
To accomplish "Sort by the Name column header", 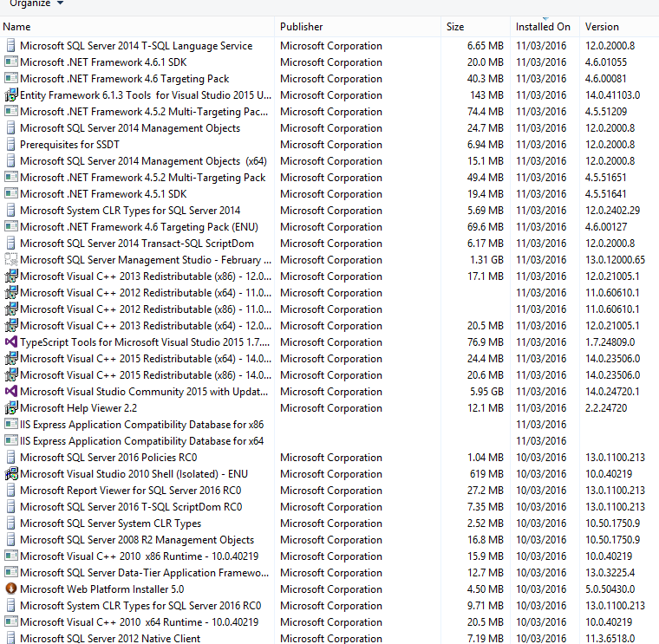I will click(x=137, y=27).
